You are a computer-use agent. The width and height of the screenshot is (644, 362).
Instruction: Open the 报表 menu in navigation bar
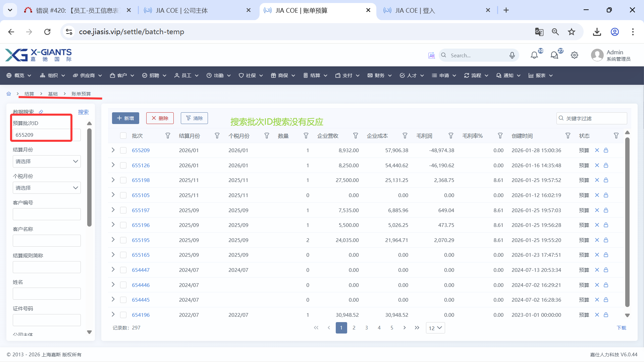540,75
